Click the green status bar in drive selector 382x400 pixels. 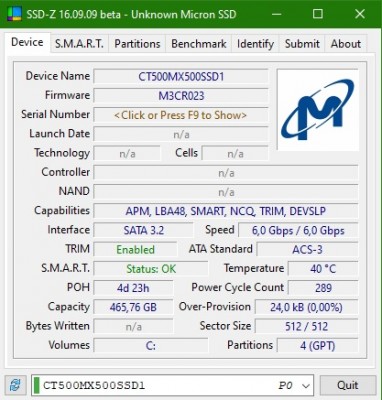37,385
